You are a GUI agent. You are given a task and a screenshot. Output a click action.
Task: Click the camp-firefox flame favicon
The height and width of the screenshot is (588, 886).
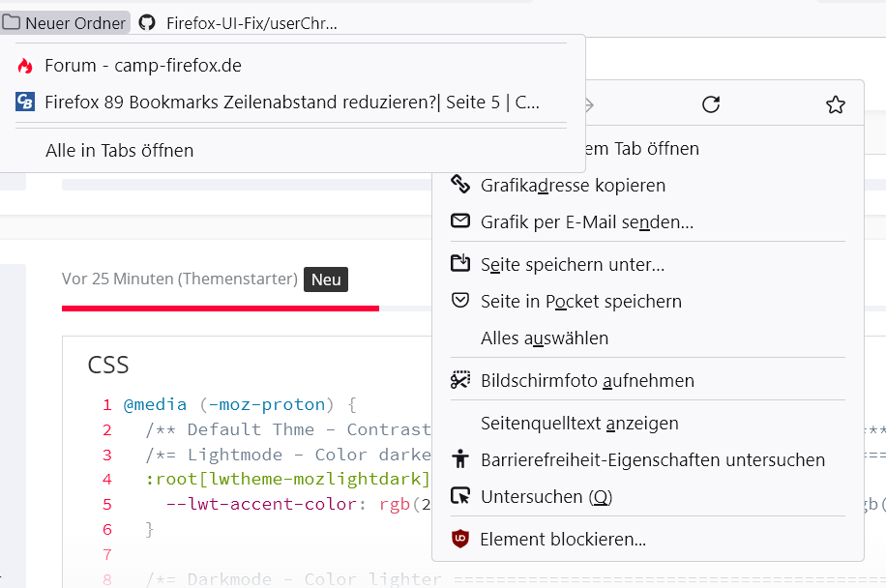(25, 66)
